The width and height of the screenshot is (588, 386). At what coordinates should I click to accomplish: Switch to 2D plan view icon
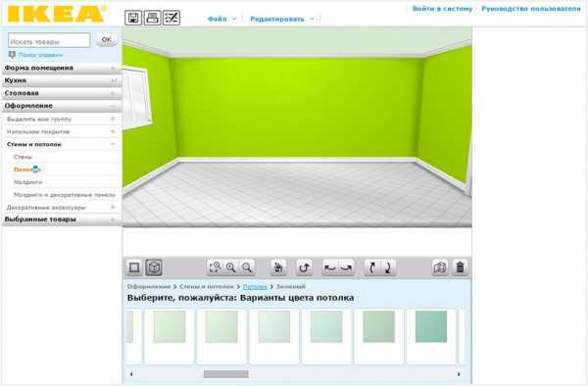[134, 267]
